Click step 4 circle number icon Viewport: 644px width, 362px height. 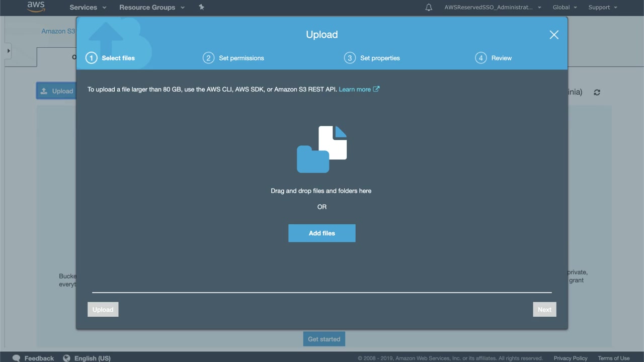pos(480,58)
